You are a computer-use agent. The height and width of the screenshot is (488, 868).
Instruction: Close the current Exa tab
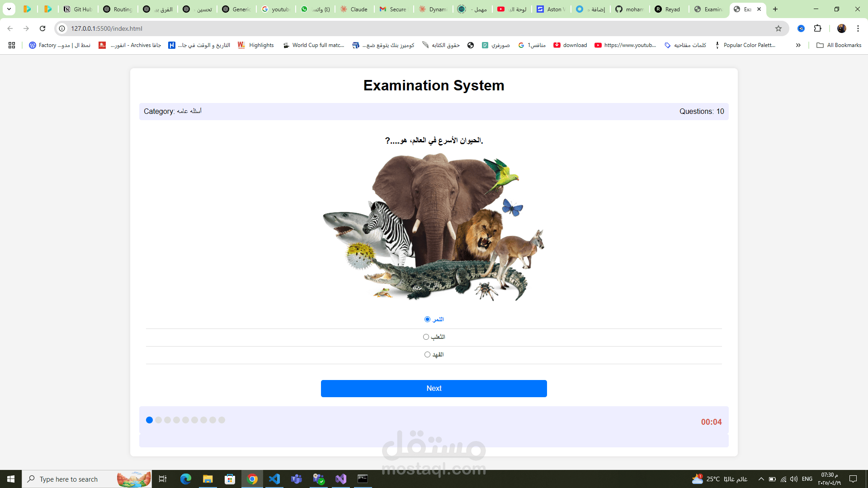point(759,9)
